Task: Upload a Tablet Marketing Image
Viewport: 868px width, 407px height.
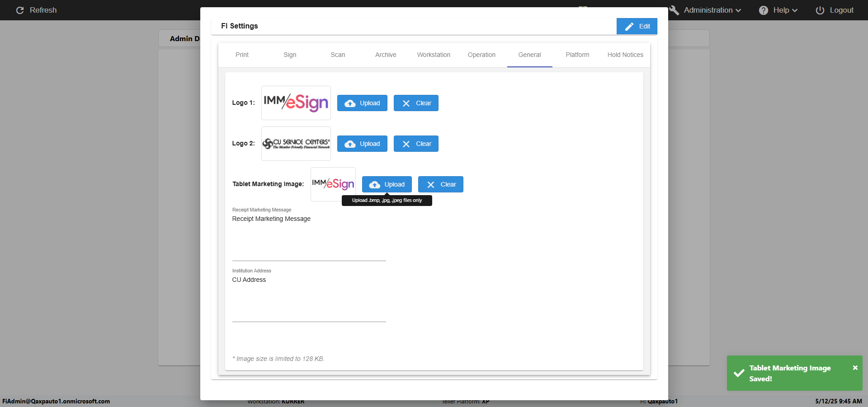Action: coord(387,184)
